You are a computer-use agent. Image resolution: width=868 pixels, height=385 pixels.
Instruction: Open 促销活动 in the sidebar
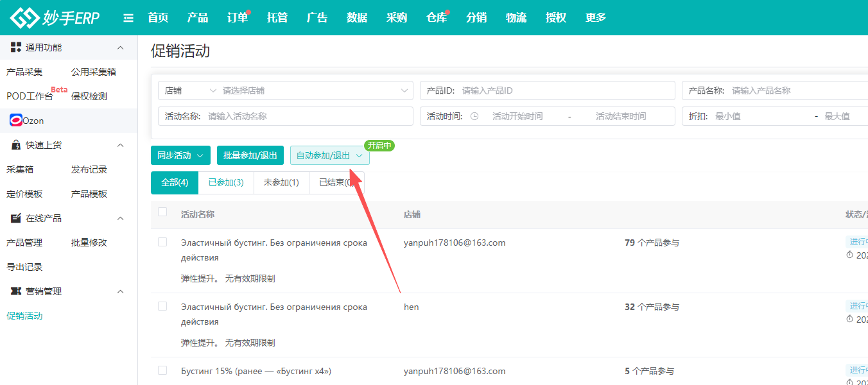click(x=24, y=316)
